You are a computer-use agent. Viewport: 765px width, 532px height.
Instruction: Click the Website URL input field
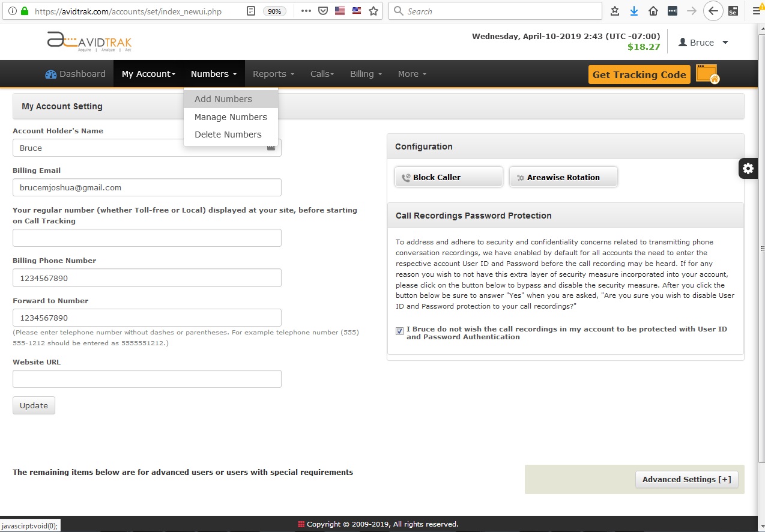147,379
